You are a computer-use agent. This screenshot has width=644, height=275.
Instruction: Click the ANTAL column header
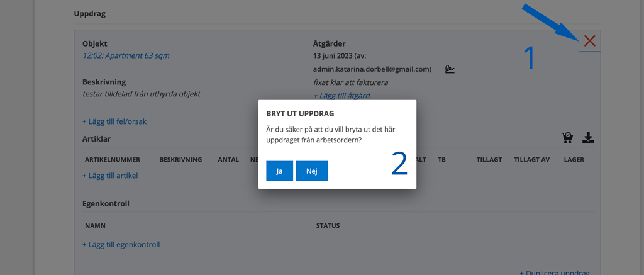coord(228,160)
